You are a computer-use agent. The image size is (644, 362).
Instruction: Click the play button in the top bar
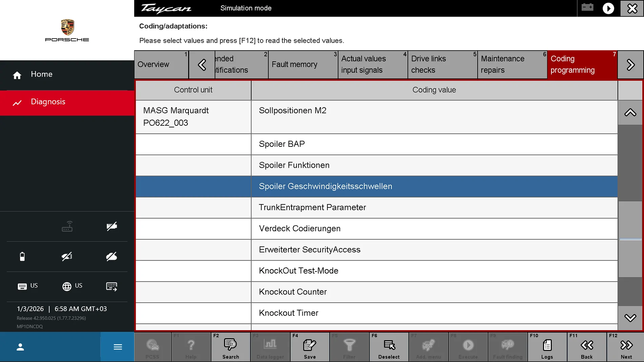[x=608, y=8]
